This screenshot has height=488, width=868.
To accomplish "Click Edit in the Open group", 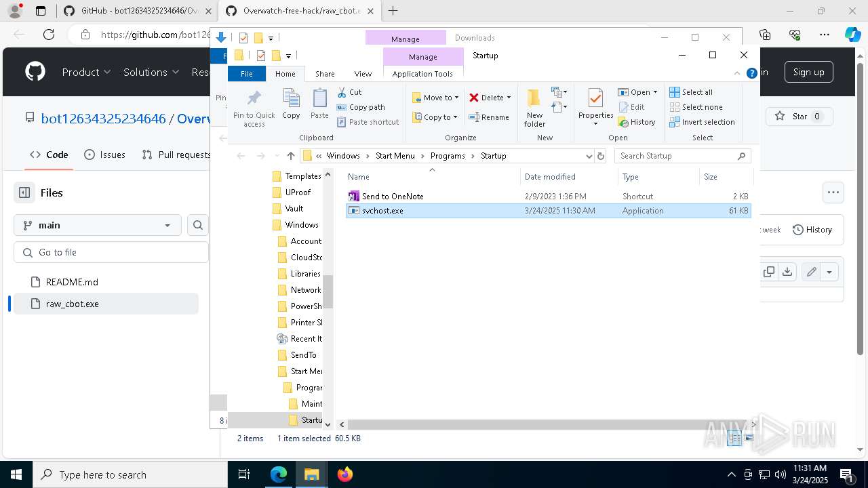I will pos(632,107).
